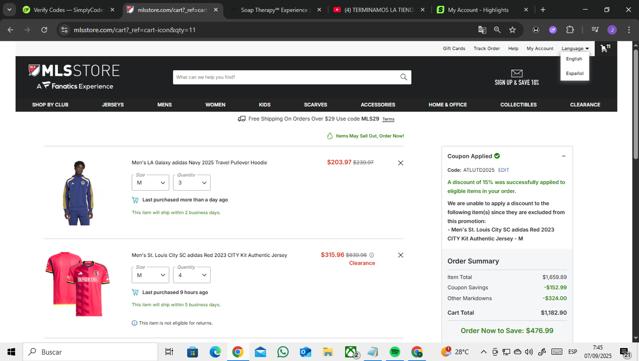This screenshot has width=639, height=361.
Task: Open LA Galaxy Travel Pullover Hoodie product link
Action: tap(199, 163)
